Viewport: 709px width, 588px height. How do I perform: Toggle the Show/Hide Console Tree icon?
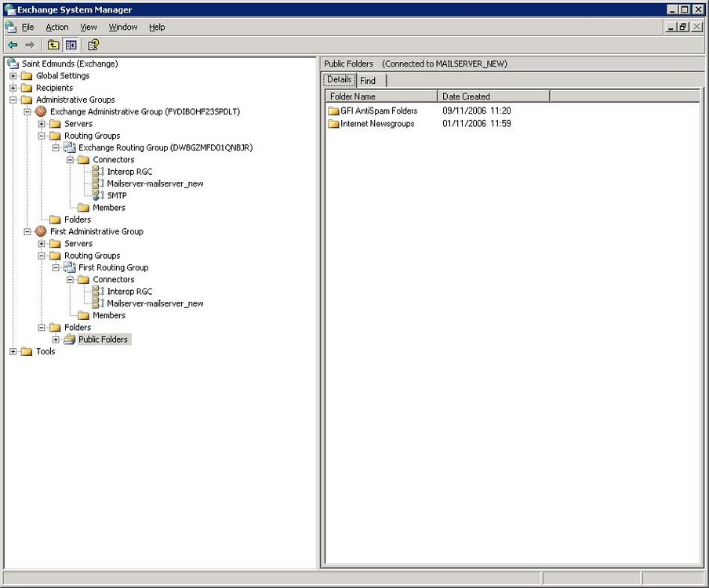click(x=71, y=45)
